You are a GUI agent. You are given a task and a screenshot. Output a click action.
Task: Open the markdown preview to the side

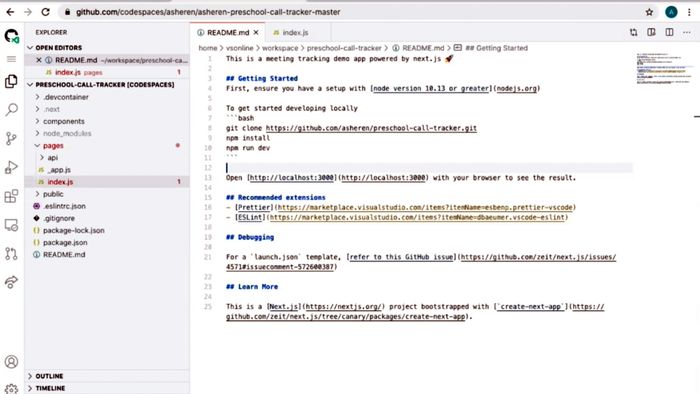651,32
